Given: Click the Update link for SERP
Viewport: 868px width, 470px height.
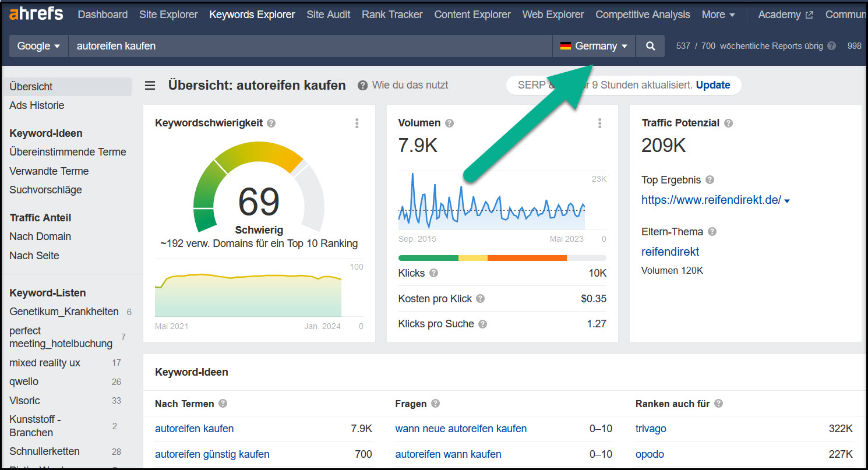Looking at the screenshot, I should pos(713,85).
